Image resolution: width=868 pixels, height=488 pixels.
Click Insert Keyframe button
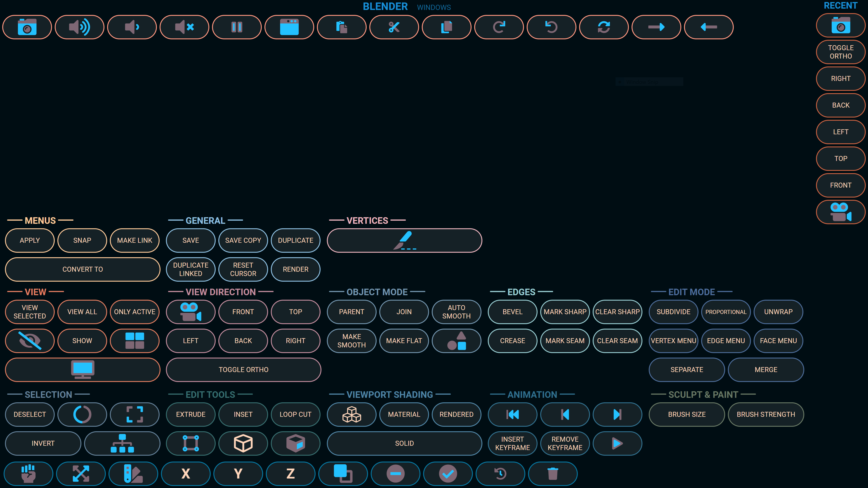pyautogui.click(x=512, y=443)
